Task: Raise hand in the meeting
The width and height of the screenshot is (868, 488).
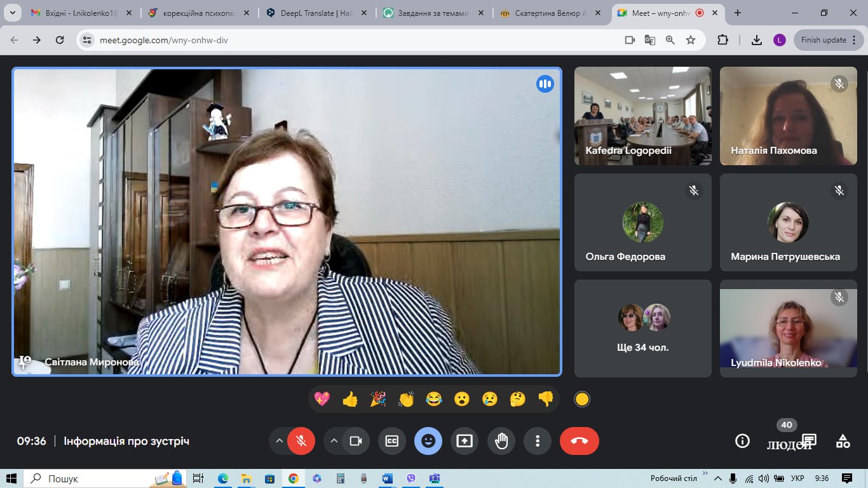Action: click(x=501, y=441)
